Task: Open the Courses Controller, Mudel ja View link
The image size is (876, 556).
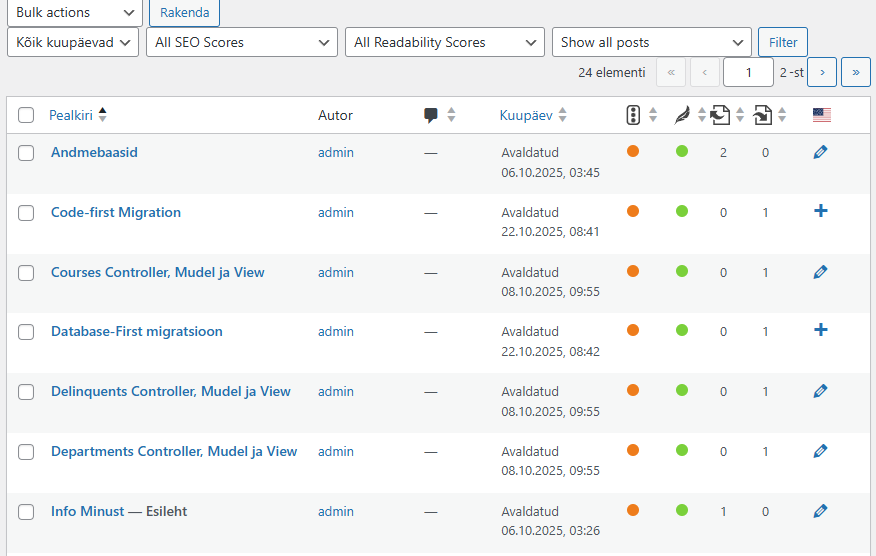Action: pos(158,272)
